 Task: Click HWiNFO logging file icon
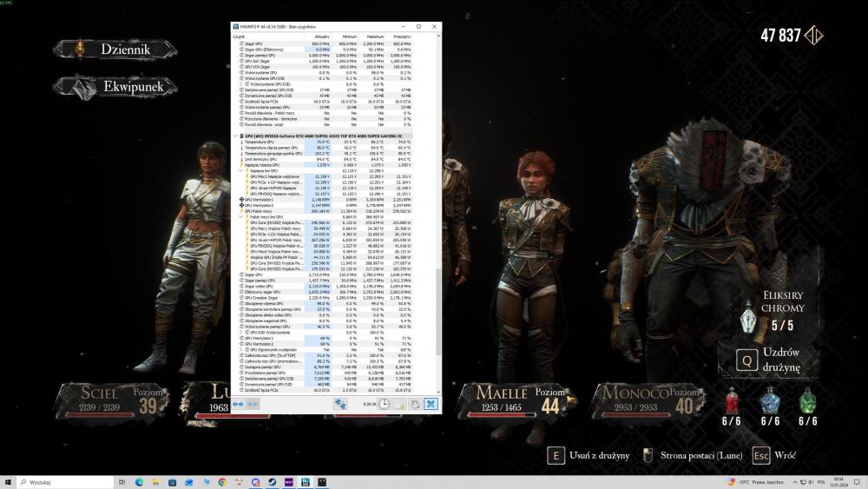click(x=400, y=404)
